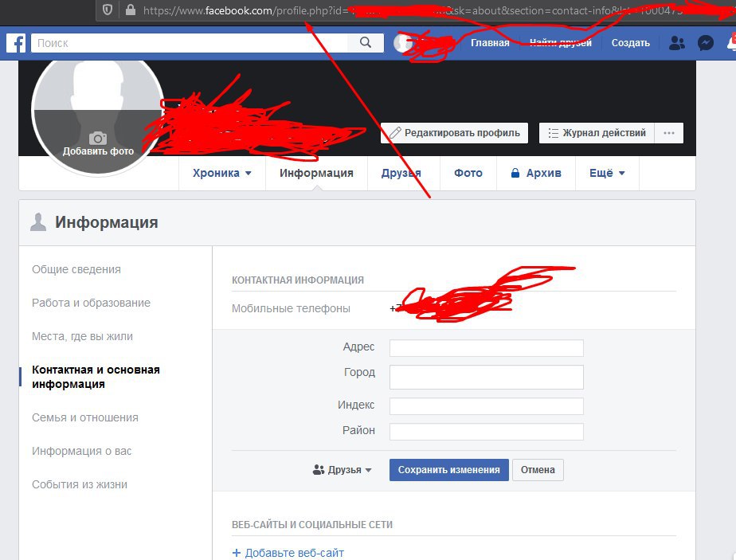Click the Мобильные телефоны label
Viewport: 736px width, 560px height.
(291, 308)
